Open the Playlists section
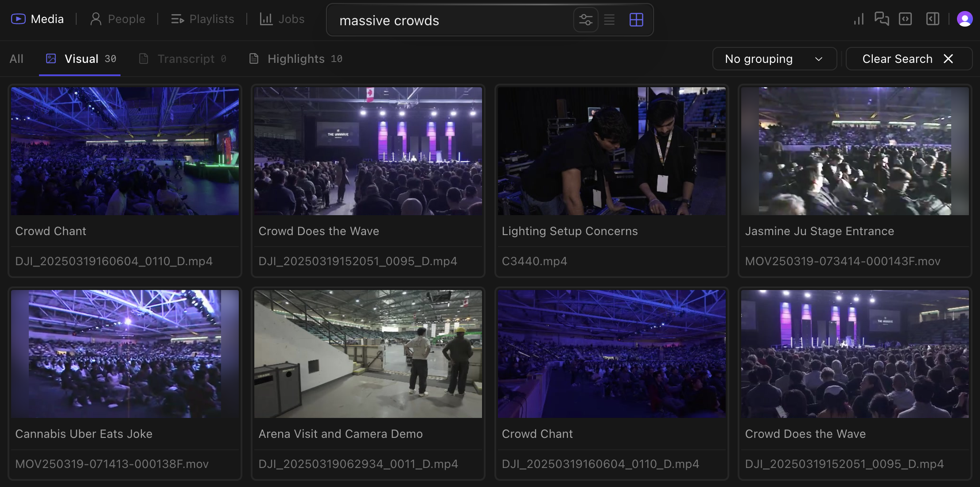The height and width of the screenshot is (487, 980). tap(202, 19)
